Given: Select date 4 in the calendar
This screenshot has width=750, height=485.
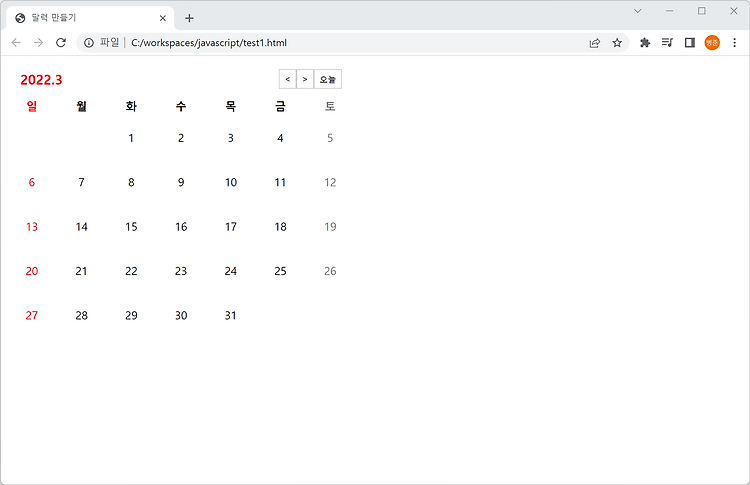Looking at the screenshot, I should (280, 138).
